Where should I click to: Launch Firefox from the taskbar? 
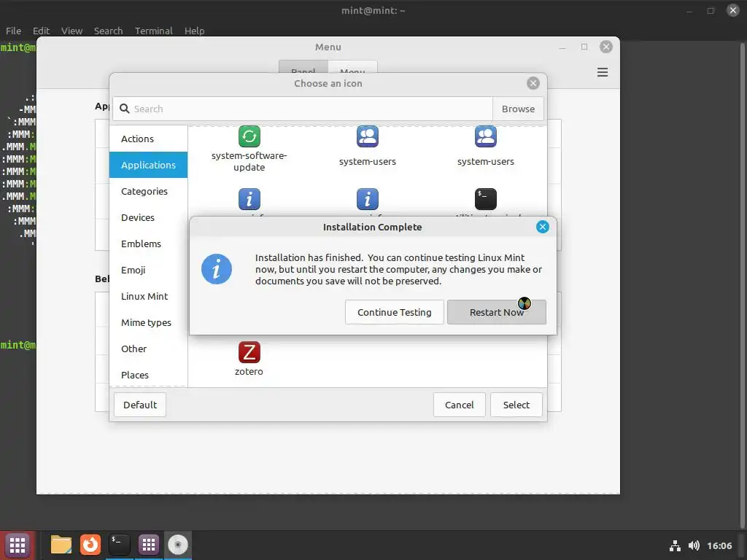click(x=90, y=545)
